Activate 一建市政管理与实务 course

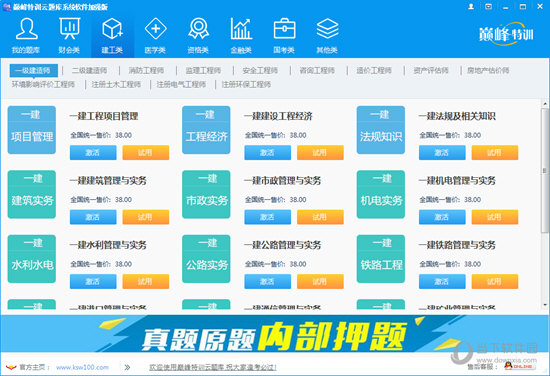click(268, 217)
